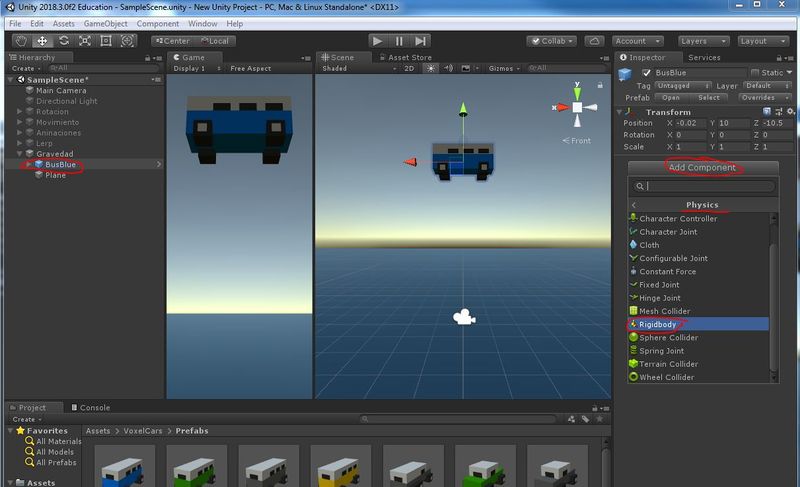Open the Account dropdown
800x487 pixels.
(x=637, y=41)
